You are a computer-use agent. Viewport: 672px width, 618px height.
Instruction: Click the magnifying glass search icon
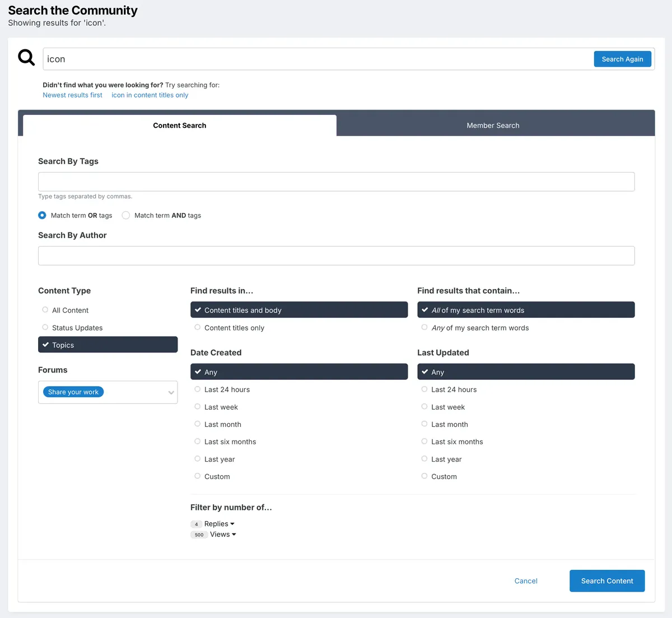pos(26,57)
